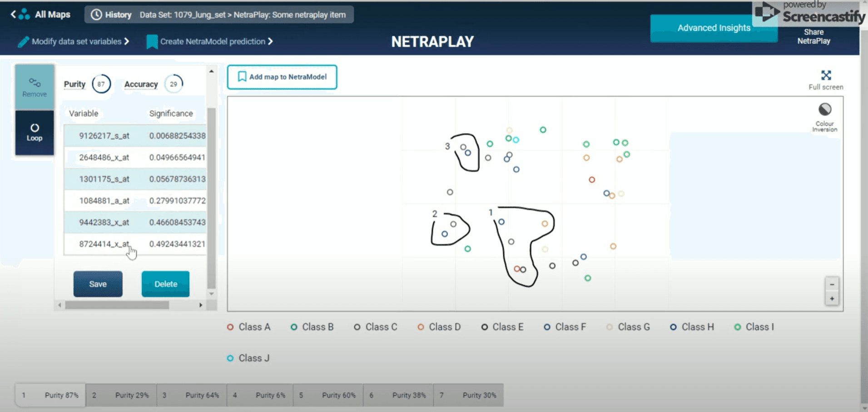Click the Significance column header
Screen dimensions: 868x412
[x=171, y=114]
